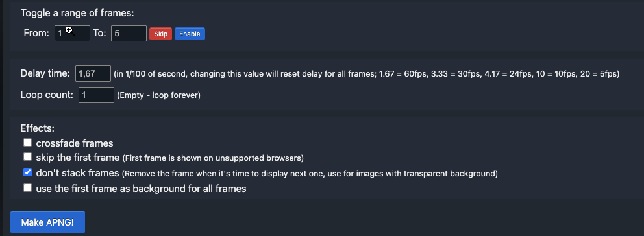
Task: Click the 'To:' label text
Action: (x=99, y=33)
